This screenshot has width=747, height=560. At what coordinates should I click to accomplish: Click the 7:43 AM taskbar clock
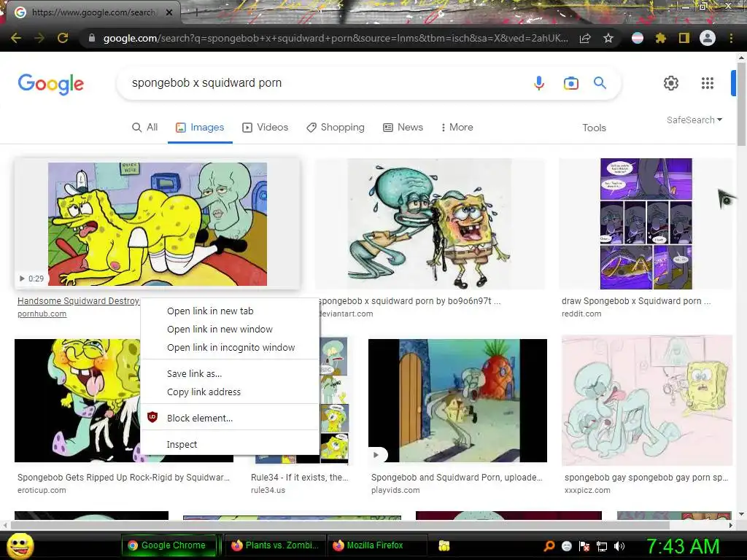(683, 546)
